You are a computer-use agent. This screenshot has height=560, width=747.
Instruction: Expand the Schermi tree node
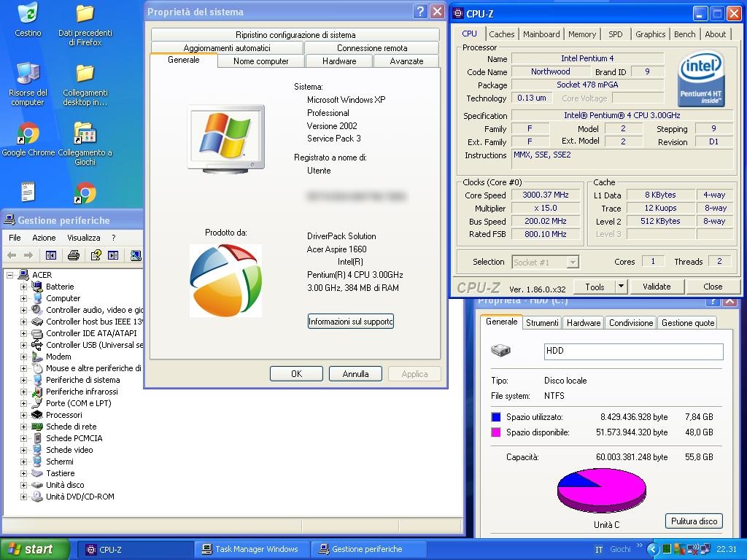[x=23, y=462]
